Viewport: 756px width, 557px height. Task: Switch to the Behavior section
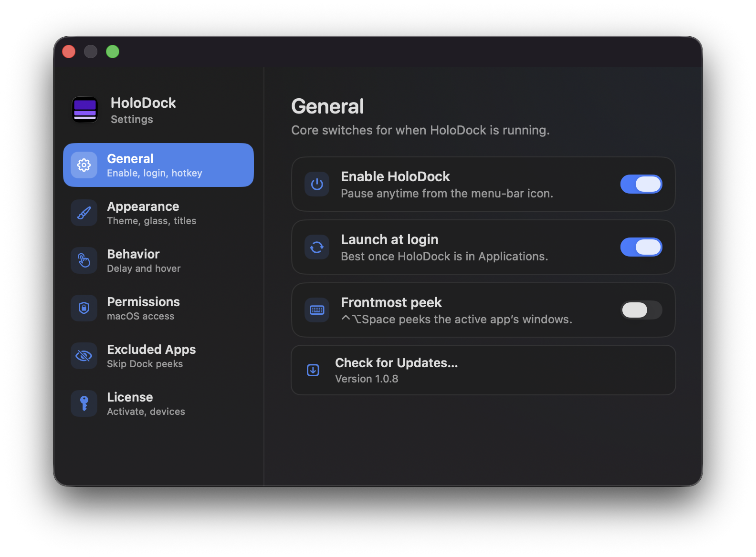[x=158, y=260]
